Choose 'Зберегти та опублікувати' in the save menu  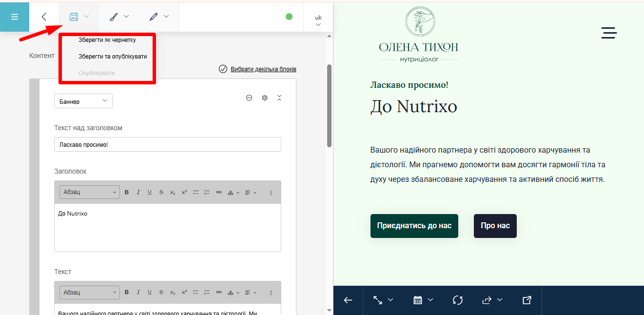click(113, 57)
